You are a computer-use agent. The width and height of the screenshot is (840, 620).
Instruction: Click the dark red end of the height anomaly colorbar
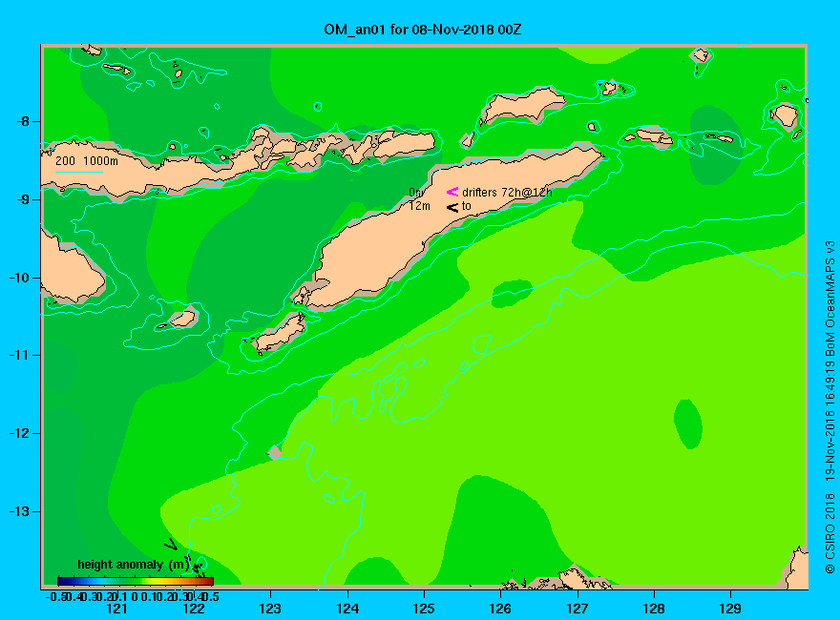pyautogui.click(x=209, y=581)
